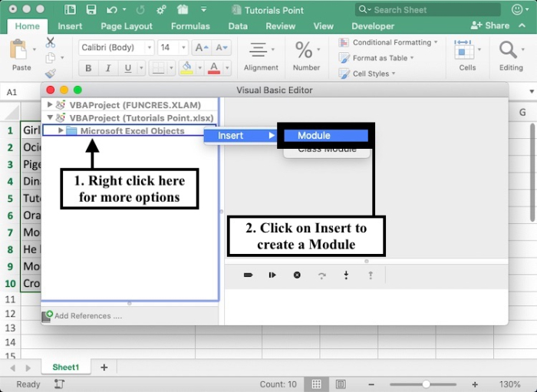Image resolution: width=537 pixels, height=392 pixels.
Task: Open the sidebar layout icon
Action: [70, 9]
